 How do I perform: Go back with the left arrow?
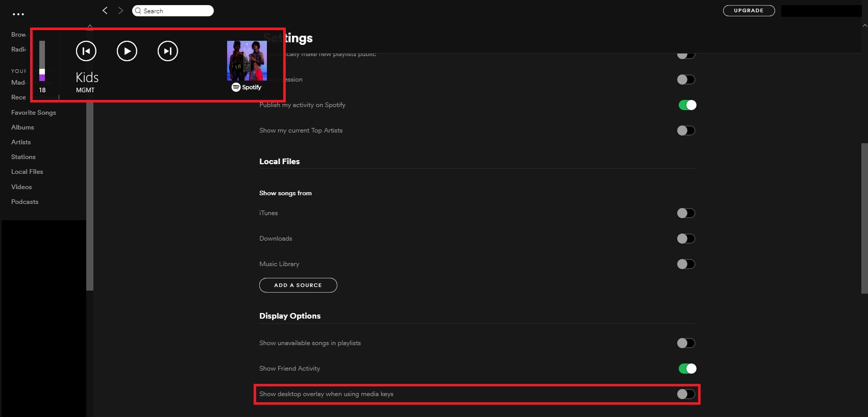(x=105, y=10)
